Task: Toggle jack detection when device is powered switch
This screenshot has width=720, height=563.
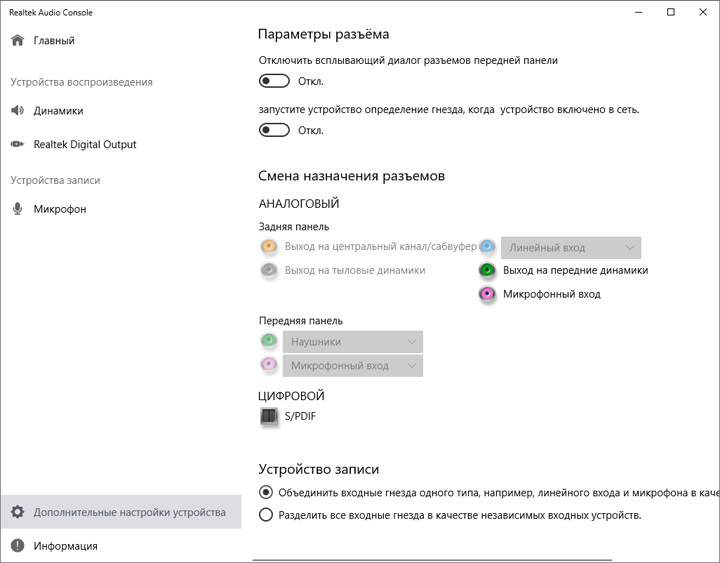Action: 274,130
